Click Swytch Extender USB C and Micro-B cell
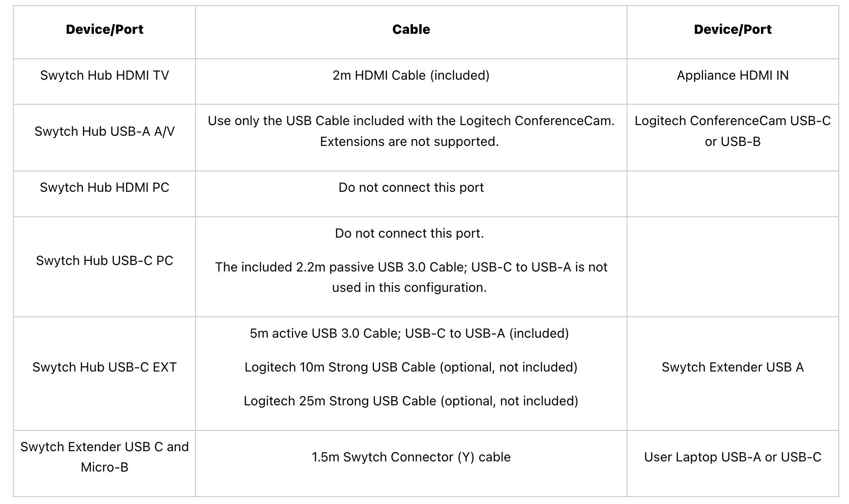849x504 pixels. 104,457
